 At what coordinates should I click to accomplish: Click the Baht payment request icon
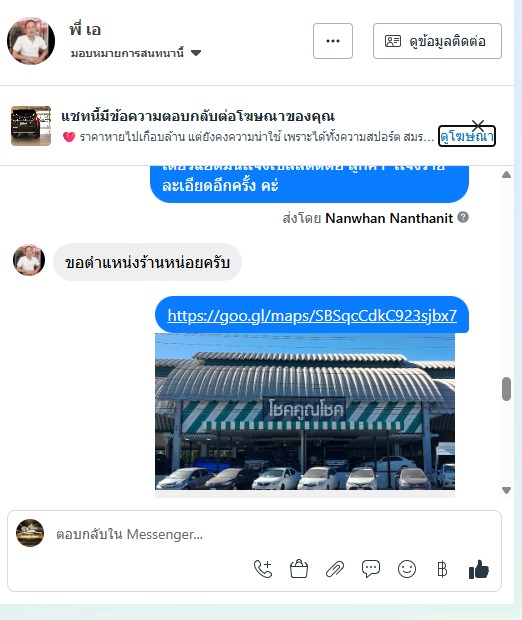pos(443,569)
